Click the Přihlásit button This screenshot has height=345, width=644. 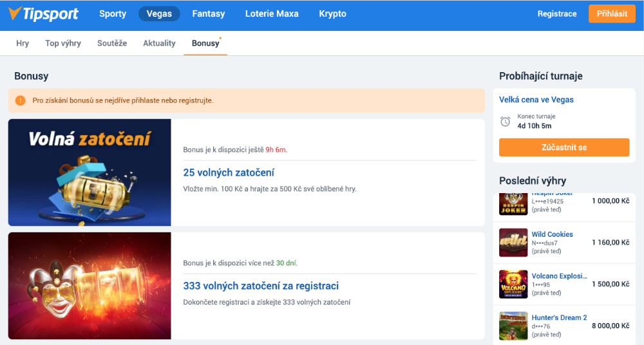[x=612, y=14]
